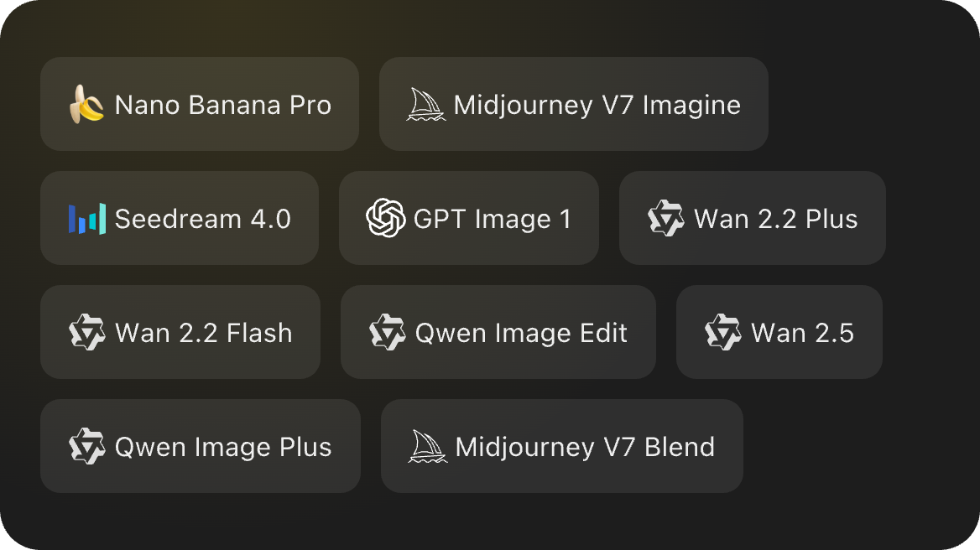Select Midjourney V7 Imagine
This screenshot has width=980, height=550.
point(574,104)
